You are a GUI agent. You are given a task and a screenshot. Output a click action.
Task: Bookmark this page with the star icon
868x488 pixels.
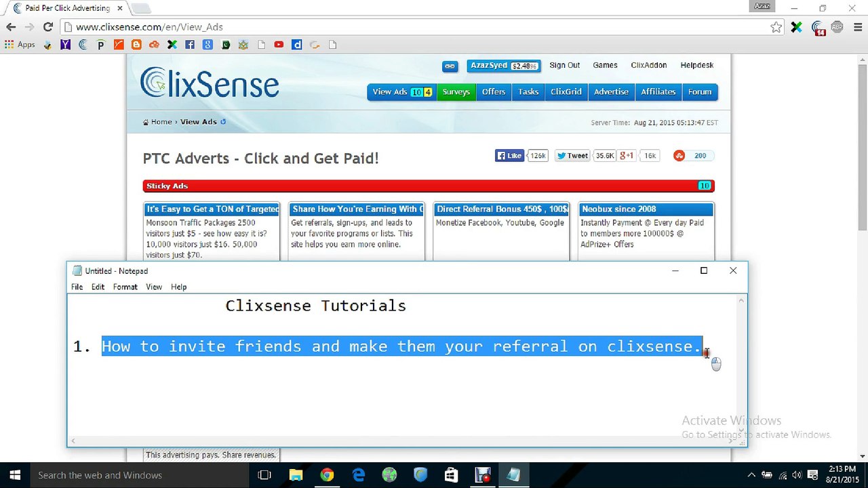click(x=776, y=27)
